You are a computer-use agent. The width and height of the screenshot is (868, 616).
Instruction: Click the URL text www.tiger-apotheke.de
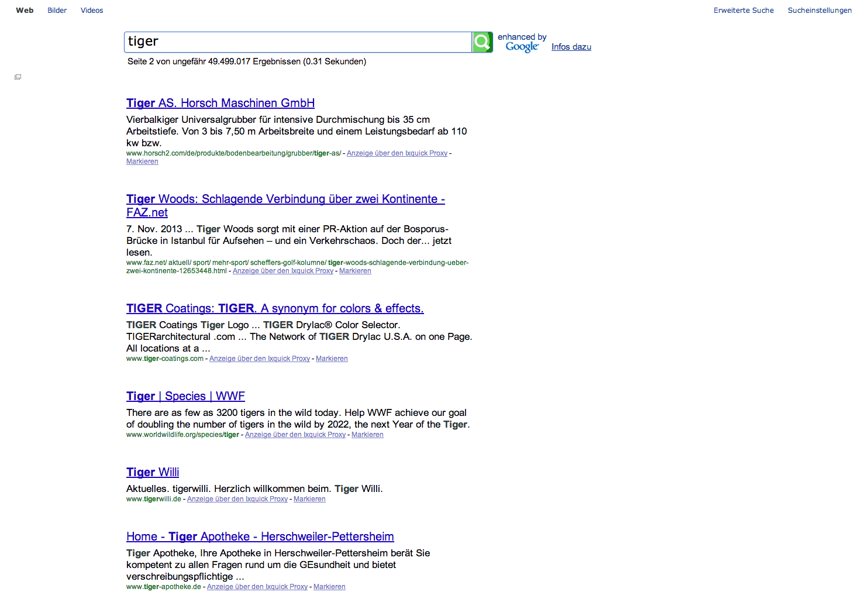click(x=164, y=587)
